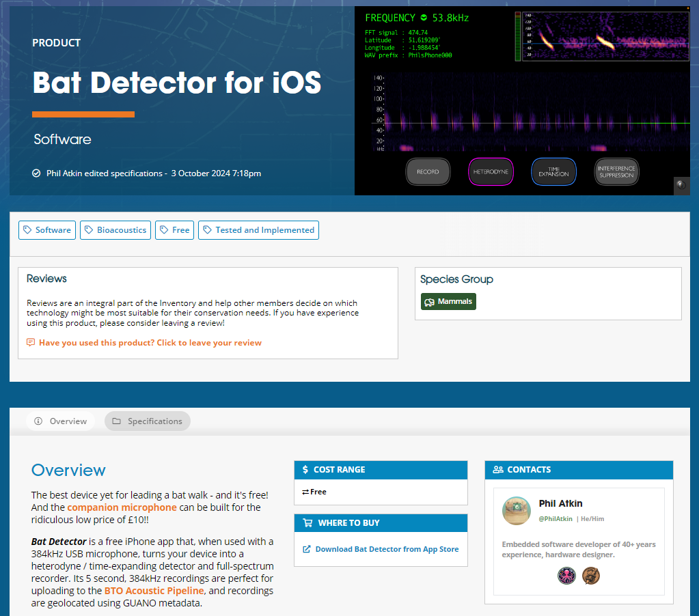Switch to the Overview tab
This screenshot has height=616, width=699.
[60, 421]
